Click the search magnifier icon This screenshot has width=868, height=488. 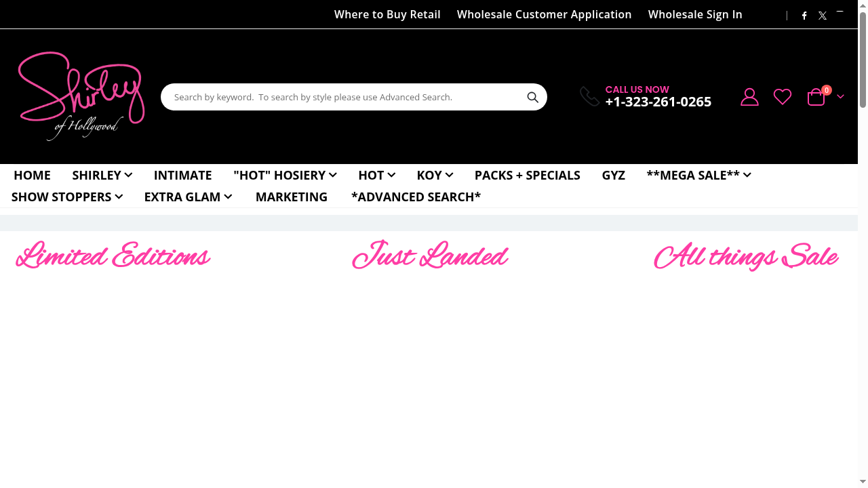coord(533,98)
